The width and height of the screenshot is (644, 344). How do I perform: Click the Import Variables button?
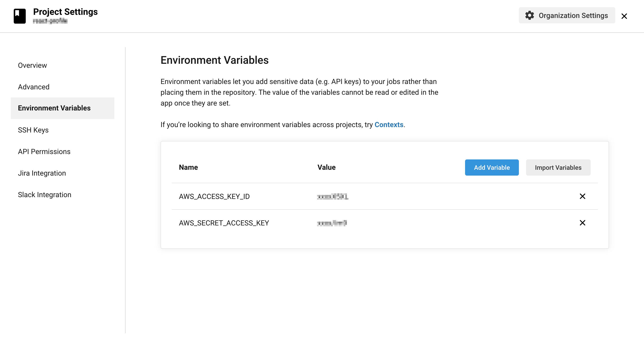(x=558, y=168)
